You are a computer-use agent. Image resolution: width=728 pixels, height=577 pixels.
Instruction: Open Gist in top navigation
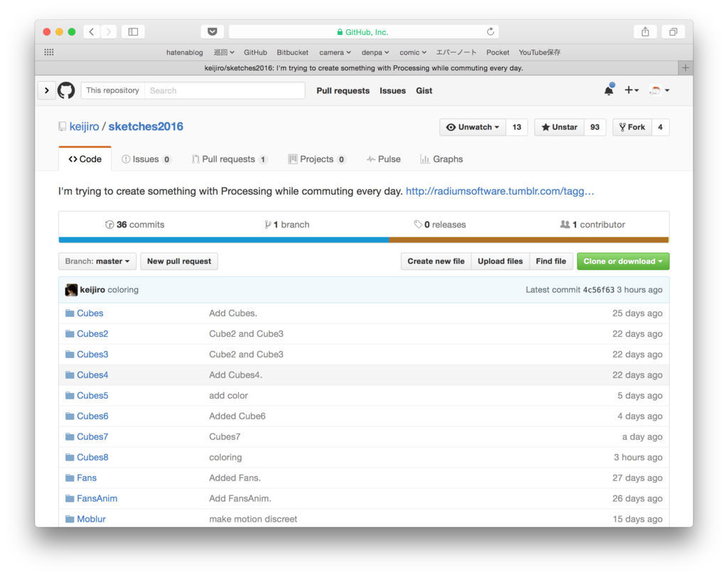(424, 90)
